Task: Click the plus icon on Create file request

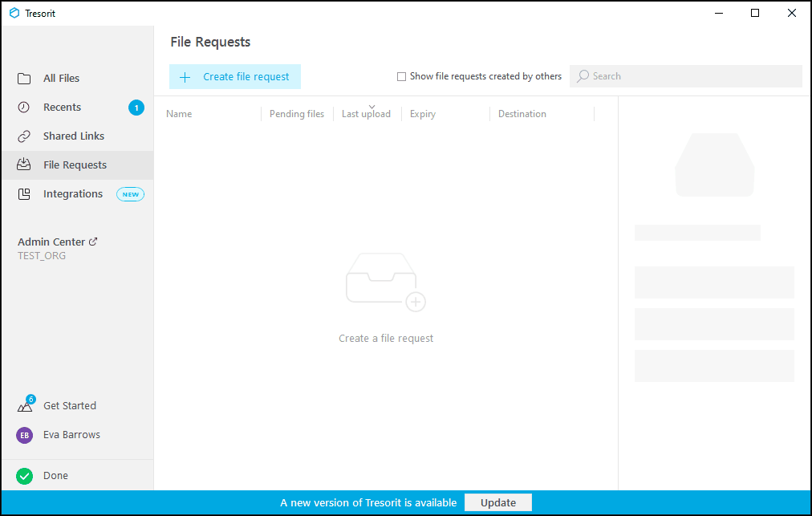Action: tap(185, 77)
